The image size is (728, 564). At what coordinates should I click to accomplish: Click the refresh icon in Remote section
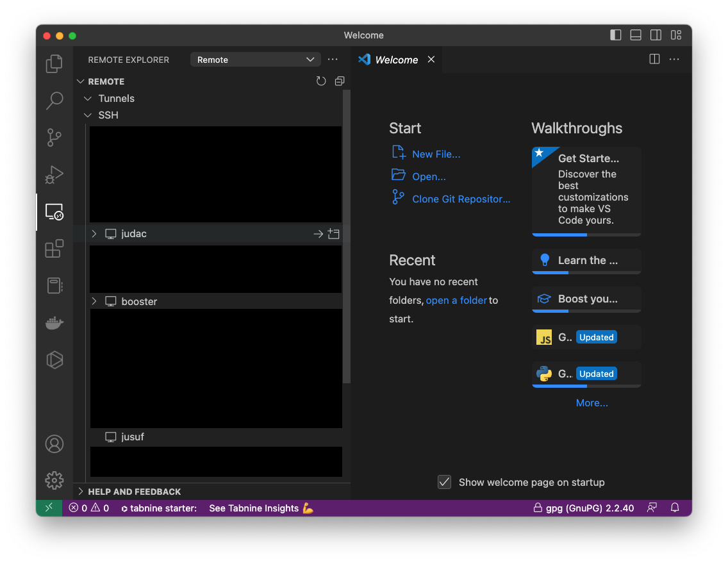click(321, 81)
